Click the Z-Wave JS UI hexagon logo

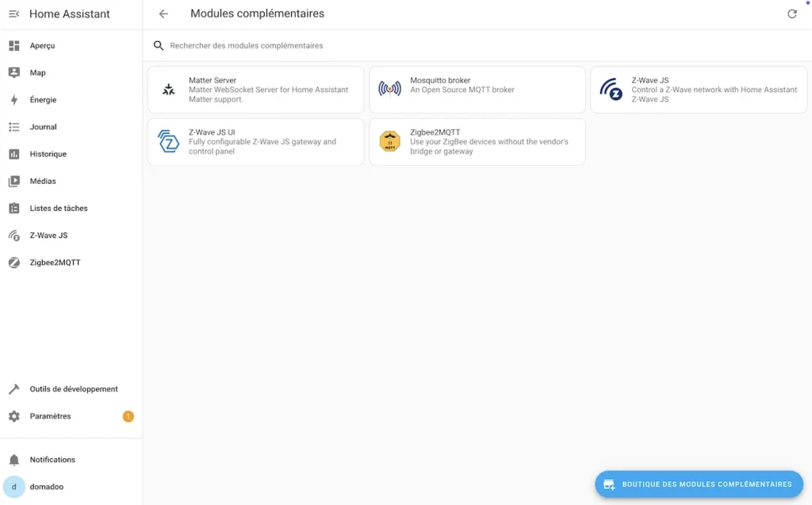pyautogui.click(x=168, y=141)
